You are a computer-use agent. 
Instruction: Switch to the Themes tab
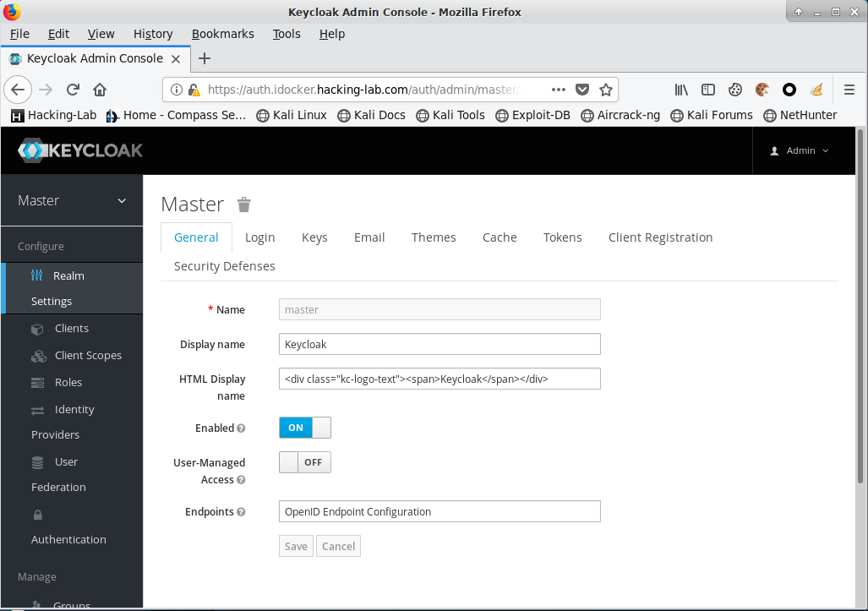click(434, 237)
